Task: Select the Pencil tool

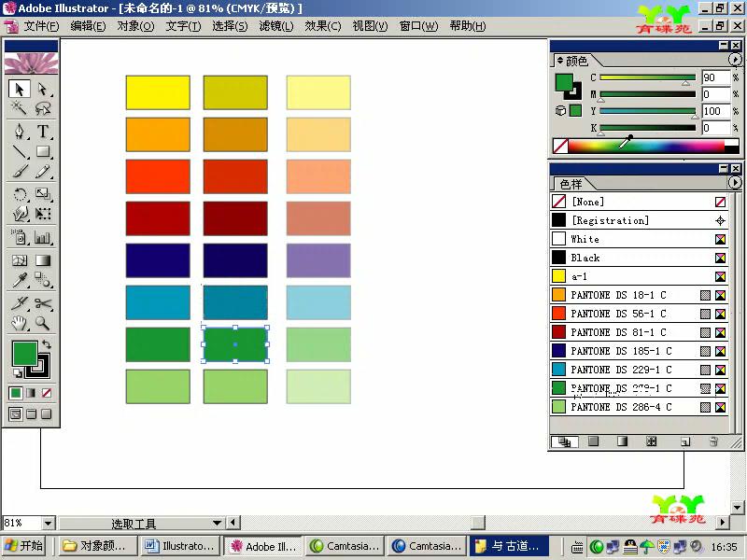Action: [x=42, y=171]
